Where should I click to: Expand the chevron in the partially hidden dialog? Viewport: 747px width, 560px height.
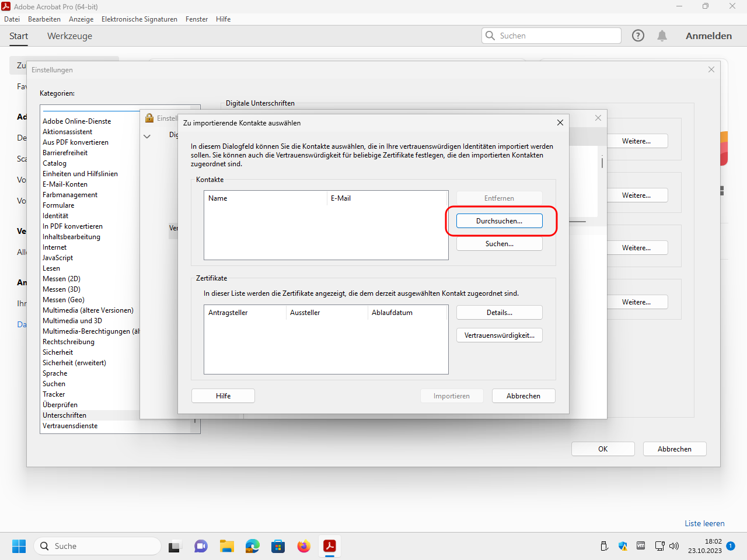pyautogui.click(x=147, y=136)
